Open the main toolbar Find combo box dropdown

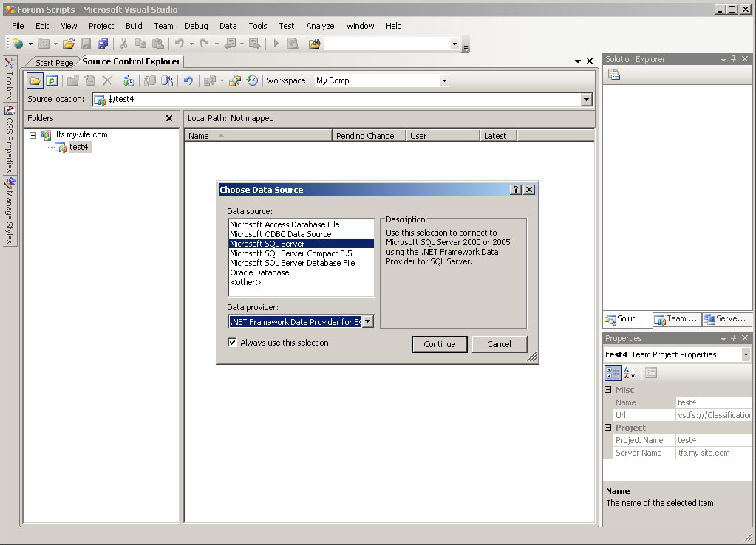click(454, 44)
